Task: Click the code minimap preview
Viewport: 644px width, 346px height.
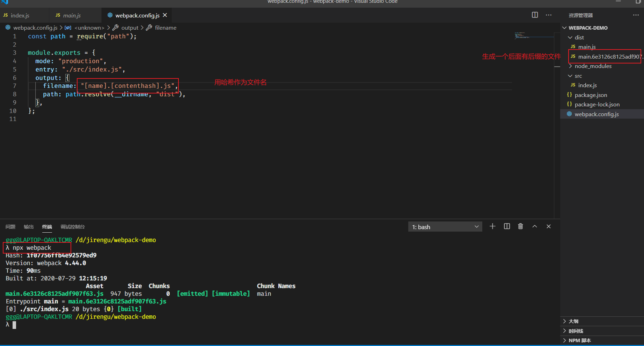Action: pyautogui.click(x=534, y=36)
